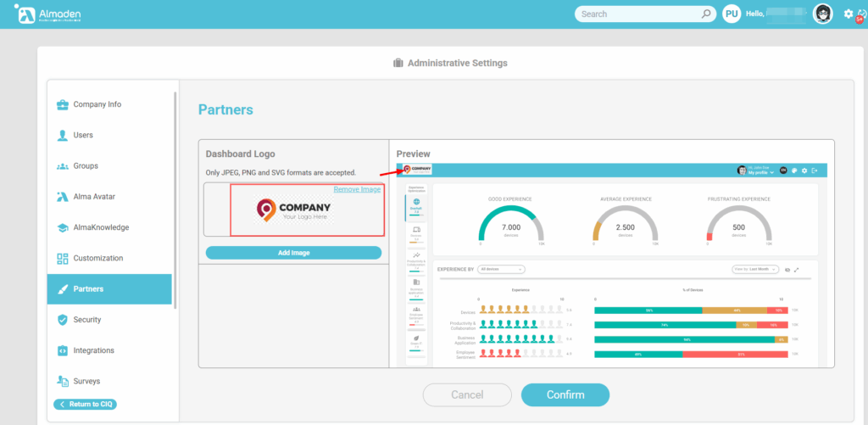The height and width of the screenshot is (425, 868).
Task: Open the settings gear icon
Action: pos(849,14)
